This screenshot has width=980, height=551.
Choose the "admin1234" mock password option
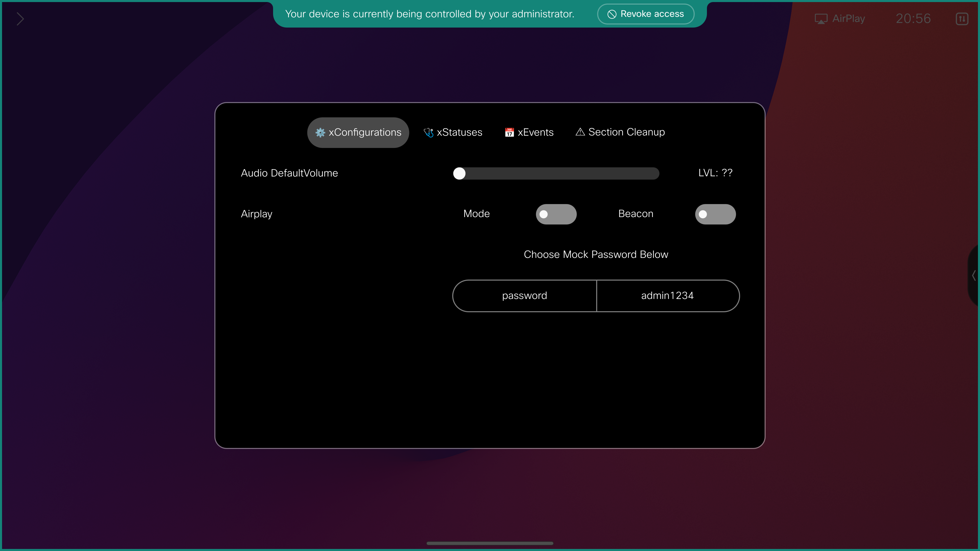pyautogui.click(x=667, y=296)
